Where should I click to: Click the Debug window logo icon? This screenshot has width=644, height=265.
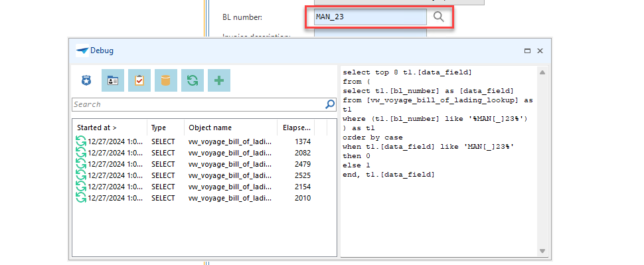82,50
